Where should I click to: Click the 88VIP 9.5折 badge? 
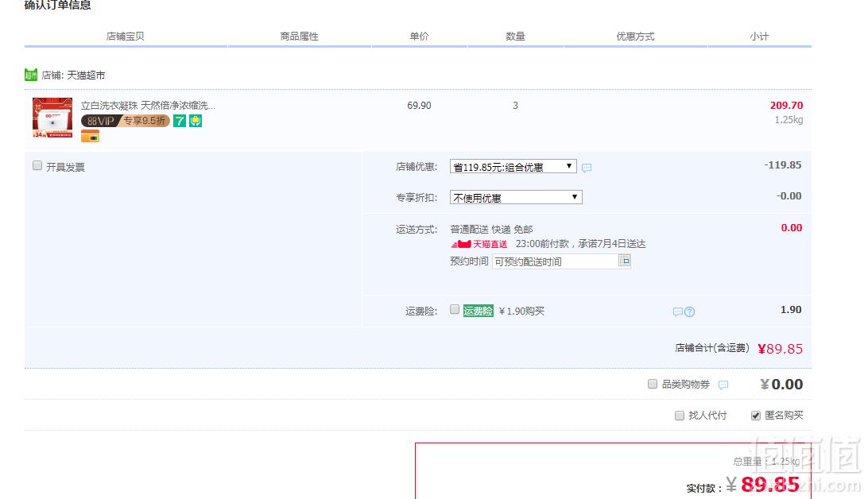tap(125, 121)
